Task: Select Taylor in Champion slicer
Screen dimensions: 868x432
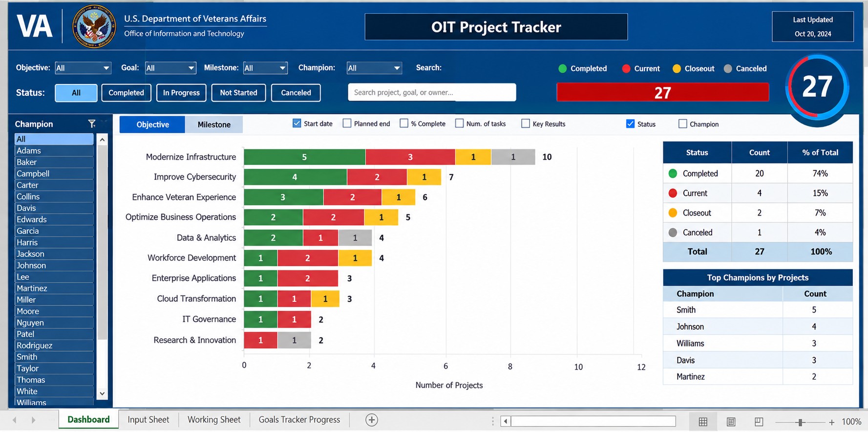Action: (54, 369)
